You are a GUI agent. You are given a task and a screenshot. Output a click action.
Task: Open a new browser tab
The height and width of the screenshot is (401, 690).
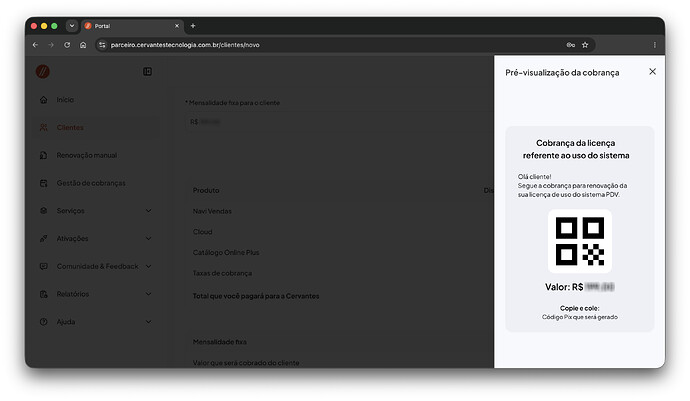point(193,26)
